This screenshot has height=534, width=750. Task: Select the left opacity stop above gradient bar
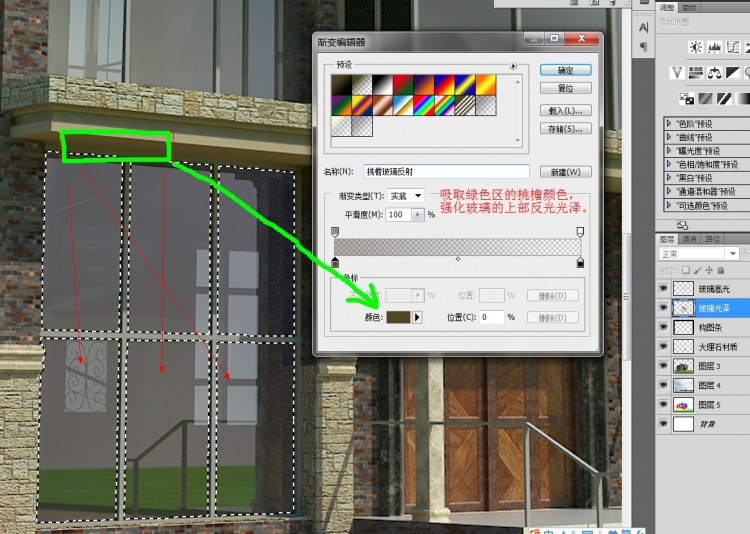click(x=335, y=232)
